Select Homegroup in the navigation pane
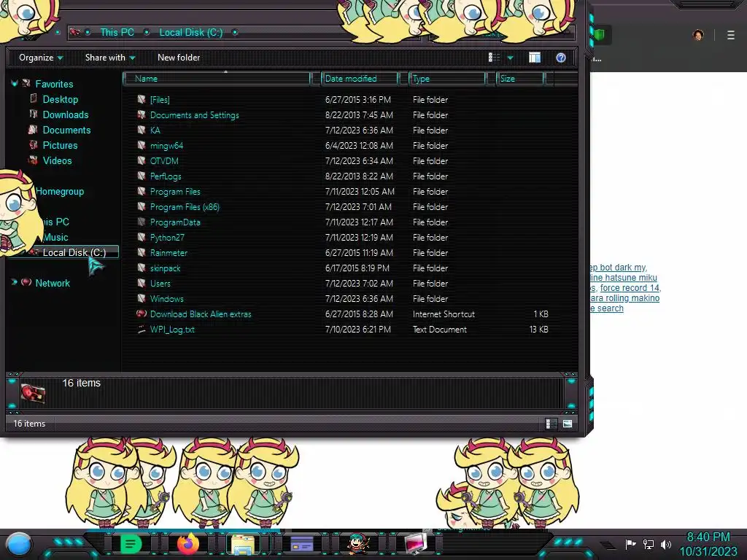747x560 pixels. click(x=60, y=192)
